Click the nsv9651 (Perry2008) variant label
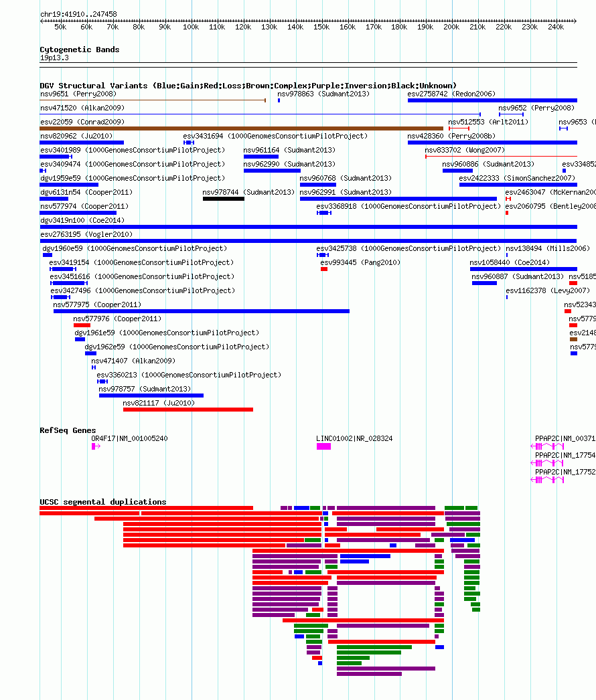Viewport: 596px width, 700px height. (78, 94)
